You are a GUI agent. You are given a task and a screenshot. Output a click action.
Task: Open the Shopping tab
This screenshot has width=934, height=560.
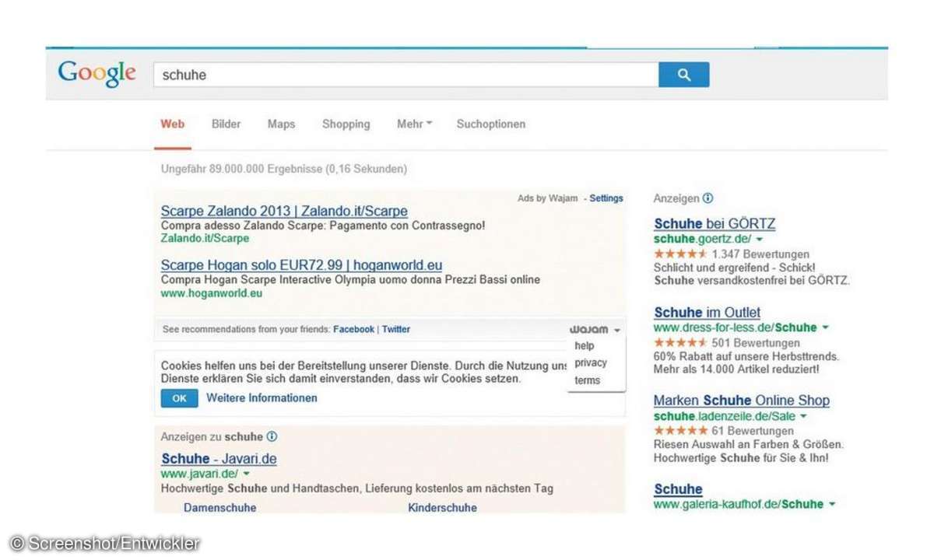(x=346, y=124)
